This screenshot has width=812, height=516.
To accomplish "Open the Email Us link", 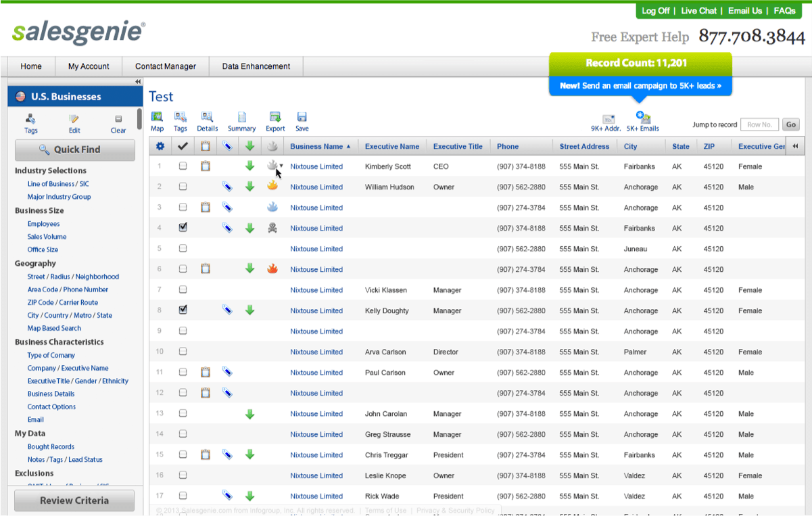I will pyautogui.click(x=745, y=11).
